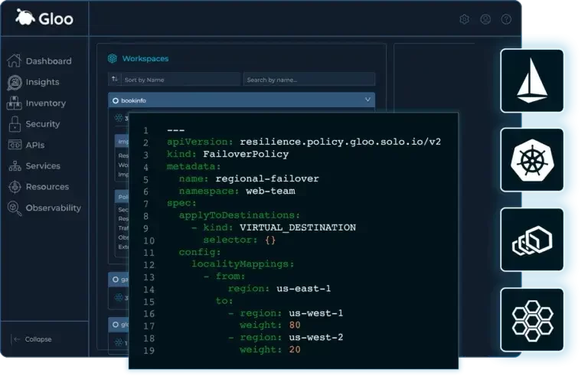Select the stacked hexagons icon tile
The height and width of the screenshot is (383, 588).
pos(532,240)
